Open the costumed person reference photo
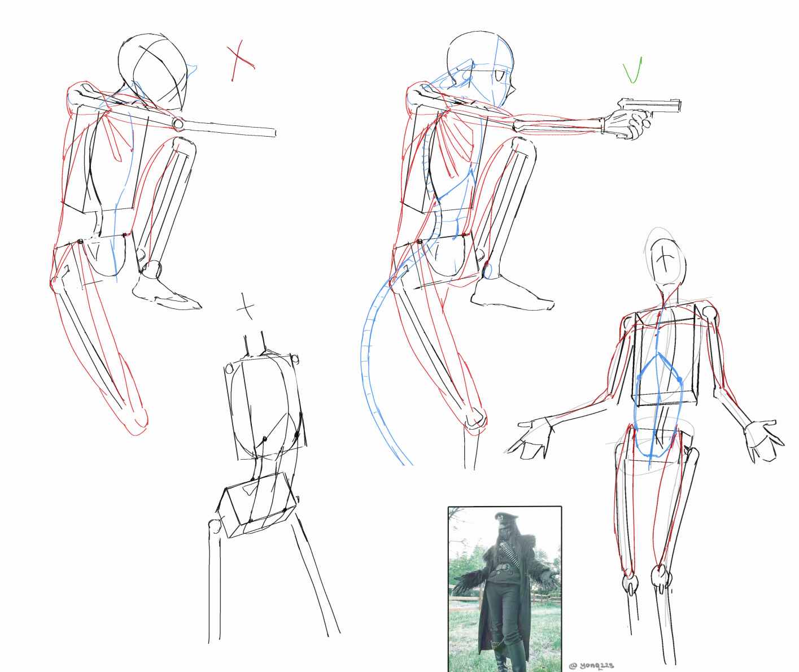The height and width of the screenshot is (672, 799). (x=504, y=588)
